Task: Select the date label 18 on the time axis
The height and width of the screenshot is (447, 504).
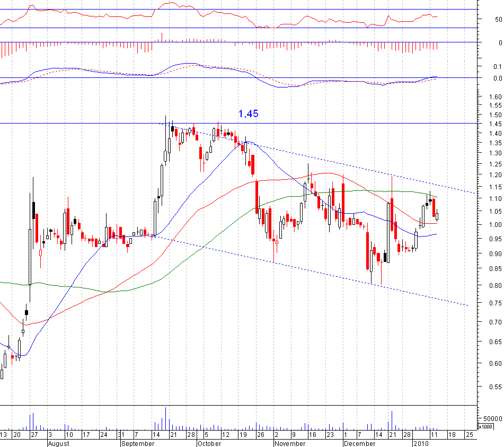Action: [452, 435]
